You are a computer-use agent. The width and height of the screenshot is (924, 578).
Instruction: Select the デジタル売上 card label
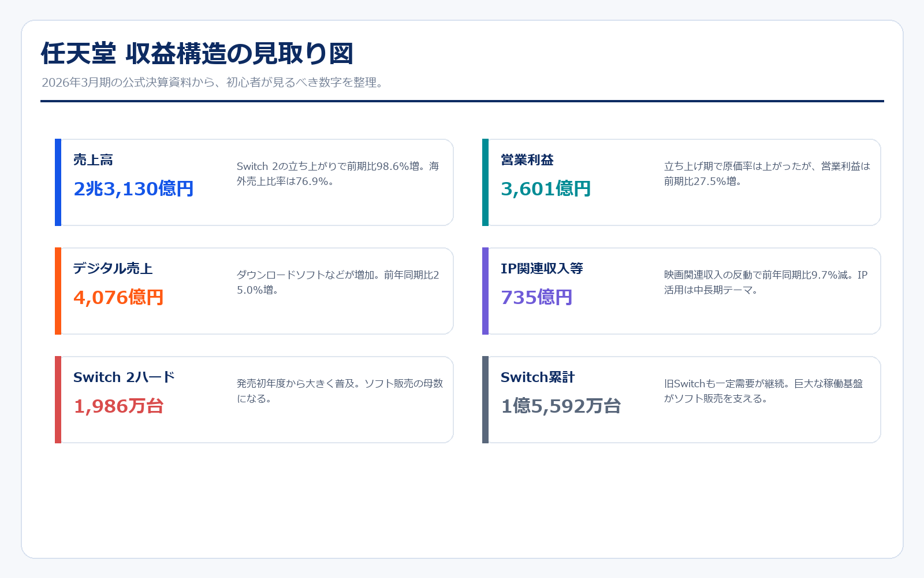[113, 268]
